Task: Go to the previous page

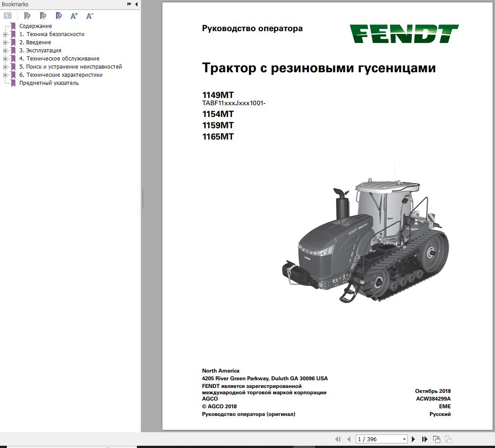Action: [349, 439]
